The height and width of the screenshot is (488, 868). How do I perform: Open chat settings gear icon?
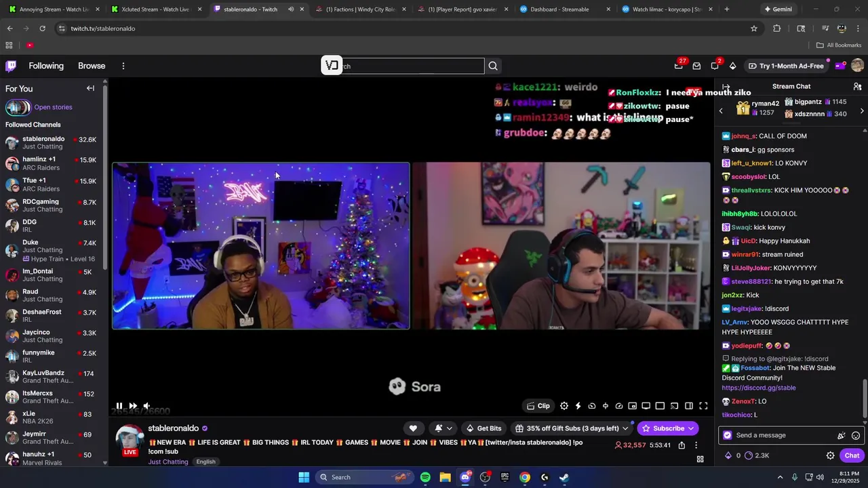tap(830, 455)
